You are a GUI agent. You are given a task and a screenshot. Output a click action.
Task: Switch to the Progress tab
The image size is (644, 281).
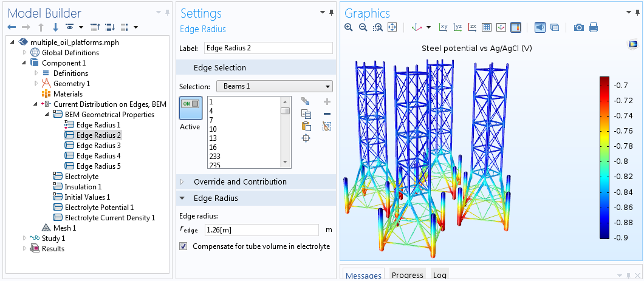[407, 275]
